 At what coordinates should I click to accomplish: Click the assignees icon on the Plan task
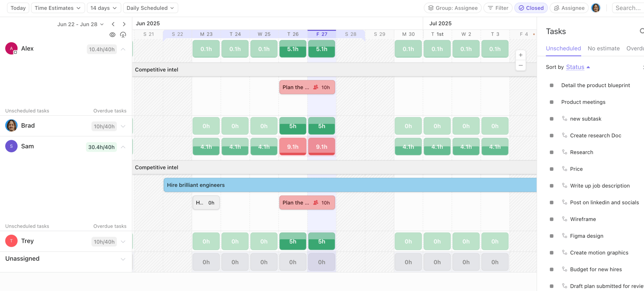[x=316, y=87]
